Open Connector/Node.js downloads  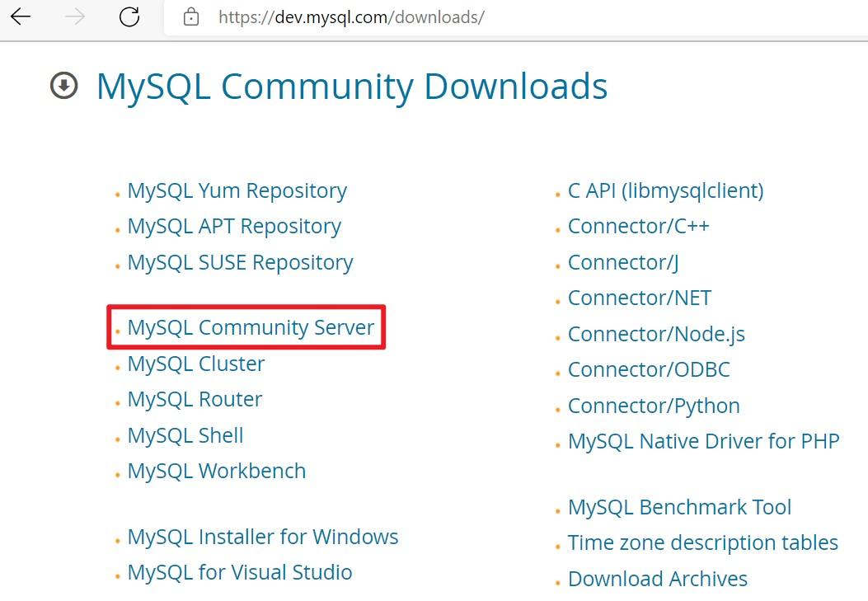pyautogui.click(x=656, y=334)
